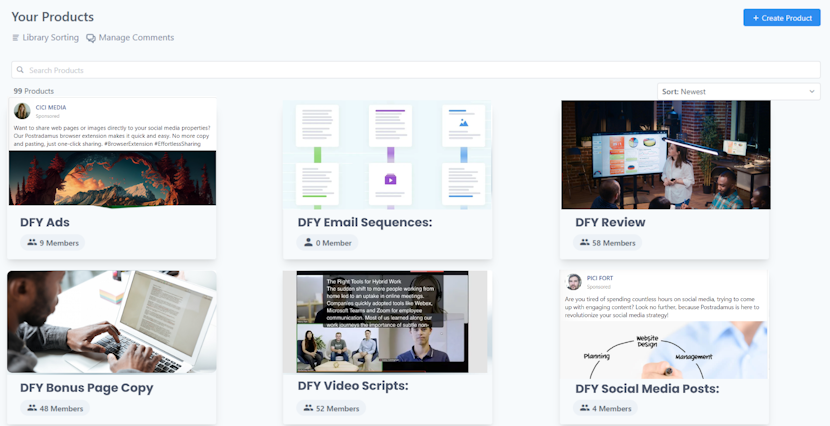Open DFY Email Sequences thumbnail

[388, 153]
